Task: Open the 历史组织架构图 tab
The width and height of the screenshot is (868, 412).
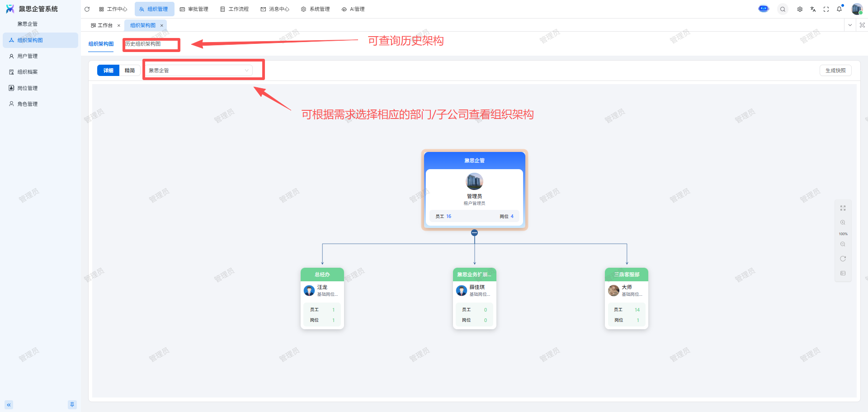Action: [143, 44]
